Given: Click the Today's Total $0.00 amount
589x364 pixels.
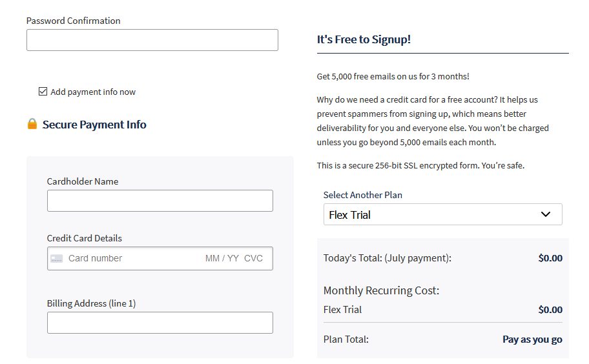Looking at the screenshot, I should coord(550,258).
